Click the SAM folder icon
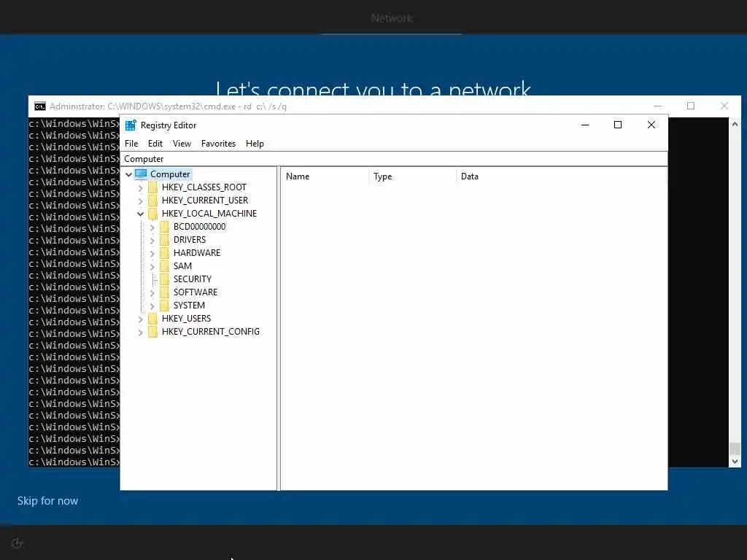Image resolution: width=747 pixels, height=560 pixels. click(x=165, y=265)
